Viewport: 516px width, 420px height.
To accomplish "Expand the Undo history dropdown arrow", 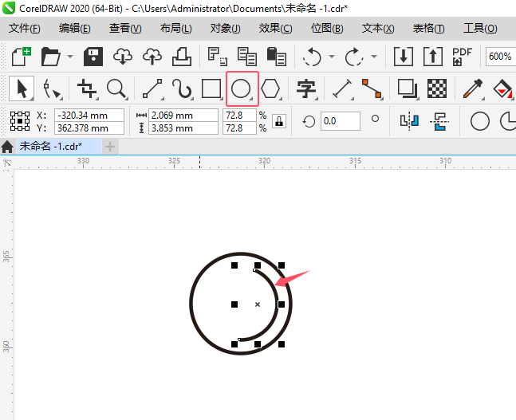I will pyautogui.click(x=332, y=57).
